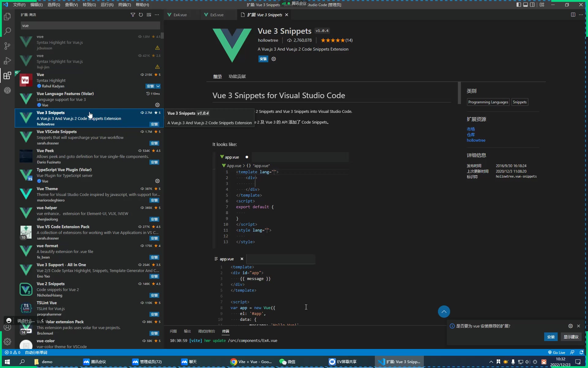Switch to 输出 panel tab

pyautogui.click(x=187, y=331)
